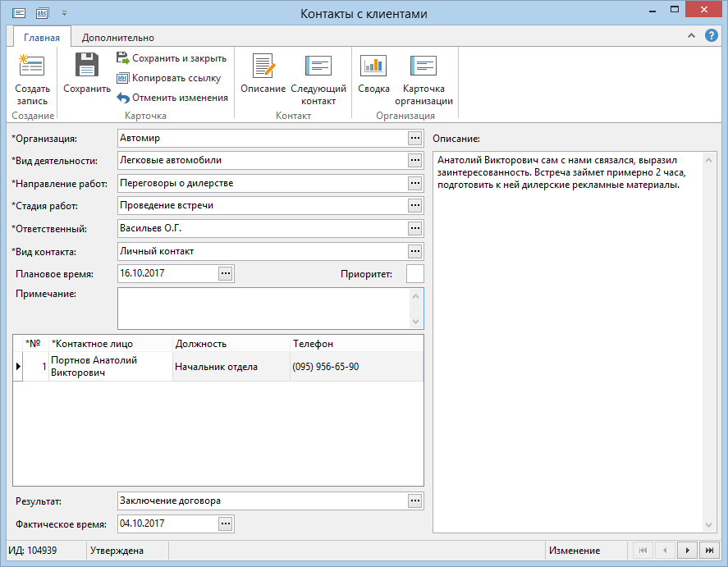The height and width of the screenshot is (567, 728).
Task: Click the status ИД: 104939
Action: click(x=33, y=551)
